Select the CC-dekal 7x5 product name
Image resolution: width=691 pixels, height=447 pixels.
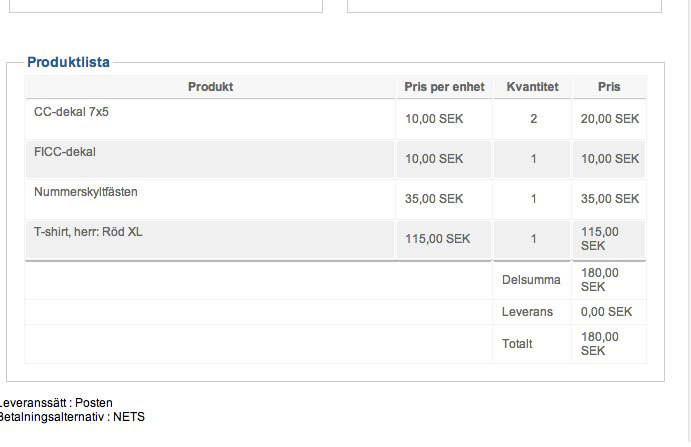pos(72,112)
